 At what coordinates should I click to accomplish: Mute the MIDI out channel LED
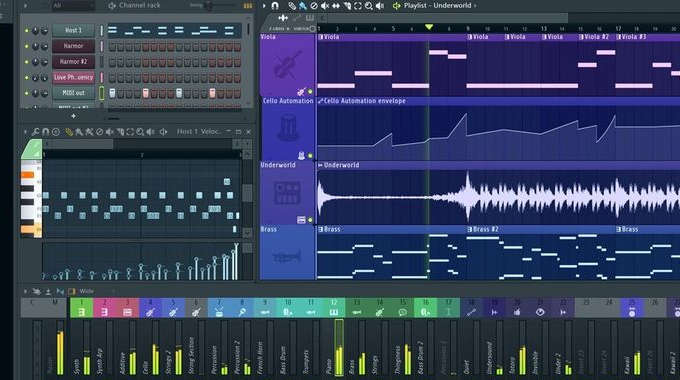26,93
